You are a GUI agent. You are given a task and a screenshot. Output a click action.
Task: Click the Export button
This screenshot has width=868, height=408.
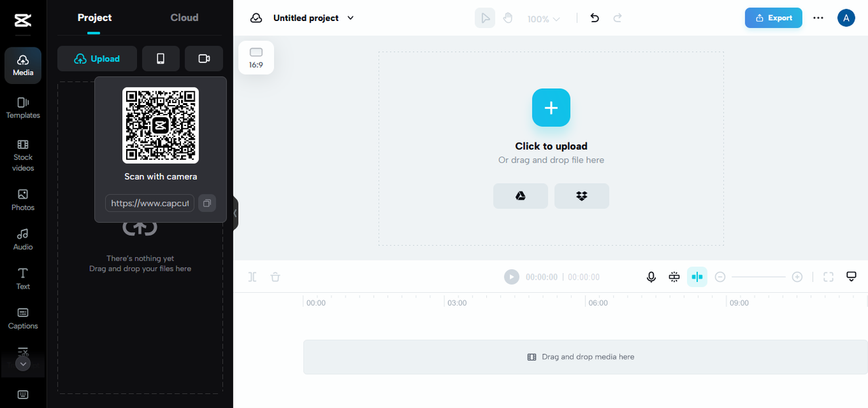click(x=773, y=18)
